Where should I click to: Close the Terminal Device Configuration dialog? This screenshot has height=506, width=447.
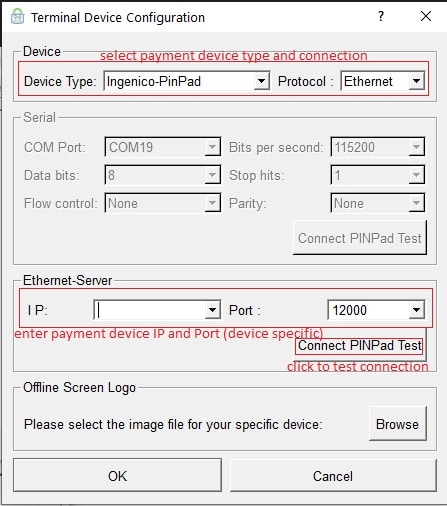(426, 16)
